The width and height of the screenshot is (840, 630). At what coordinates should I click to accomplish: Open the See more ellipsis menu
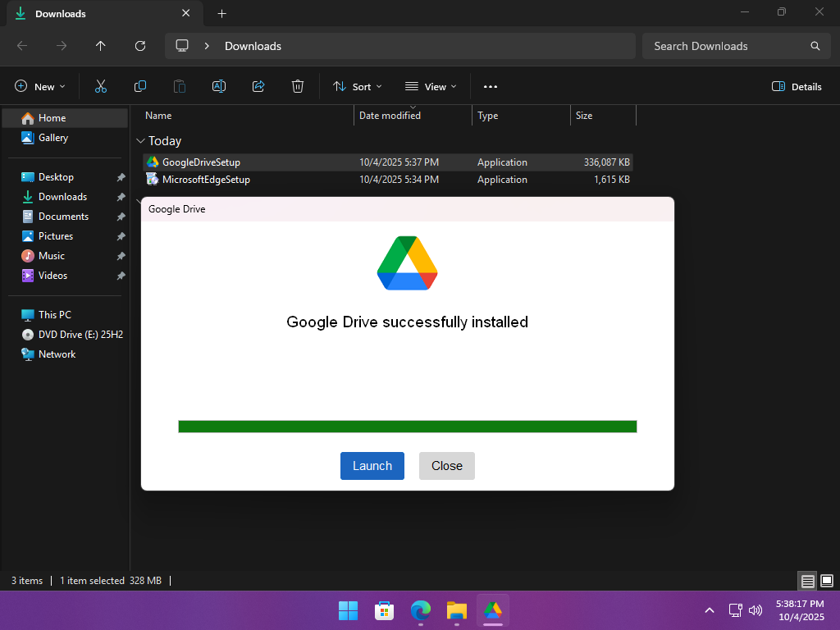click(491, 86)
